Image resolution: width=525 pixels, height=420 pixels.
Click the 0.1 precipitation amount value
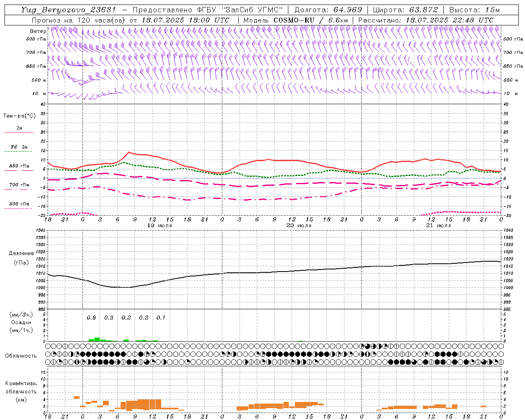[161, 318]
